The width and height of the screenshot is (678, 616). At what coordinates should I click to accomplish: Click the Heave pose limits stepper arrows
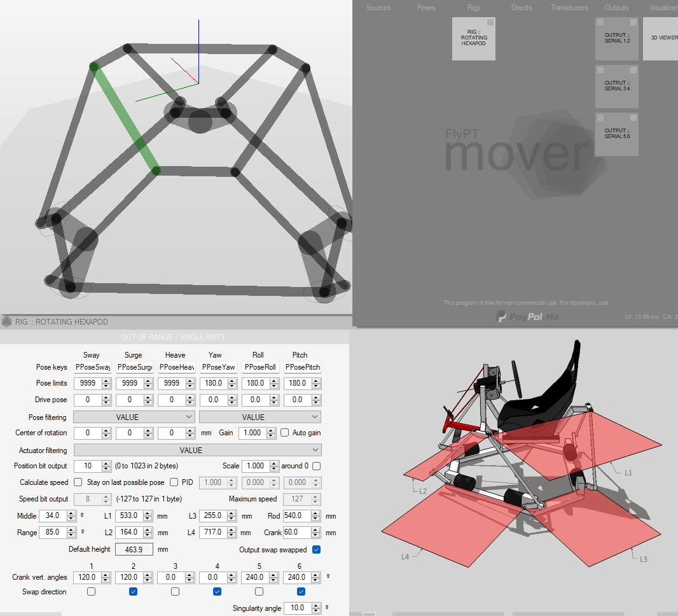pyautogui.click(x=190, y=383)
